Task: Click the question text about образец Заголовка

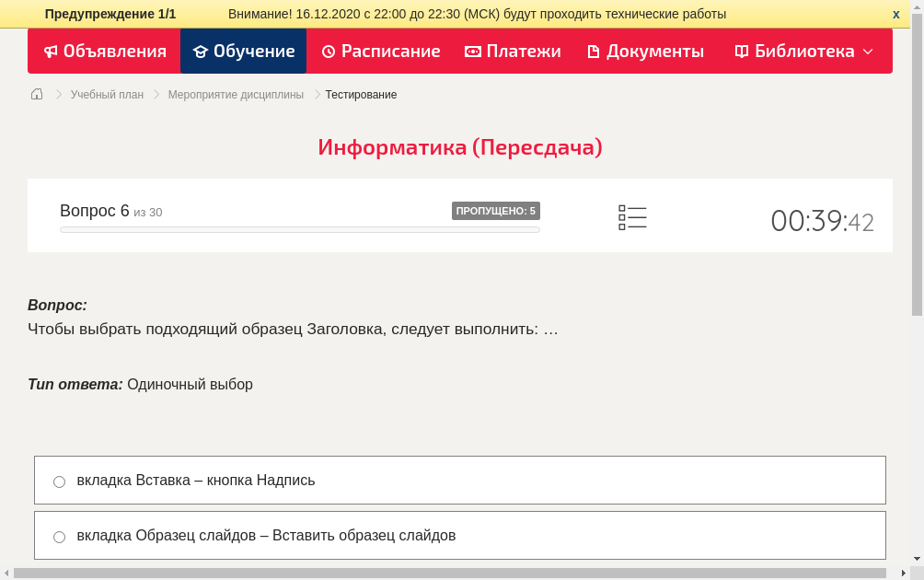Action: coord(293,329)
